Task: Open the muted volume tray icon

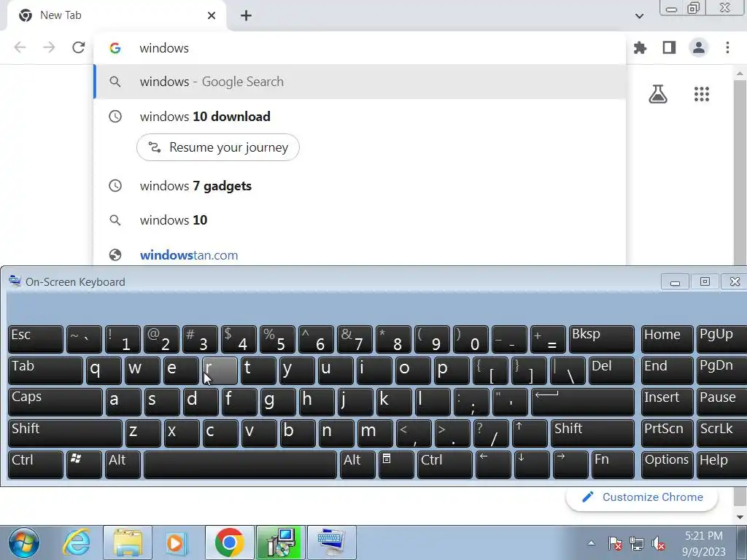Action: [x=659, y=543]
